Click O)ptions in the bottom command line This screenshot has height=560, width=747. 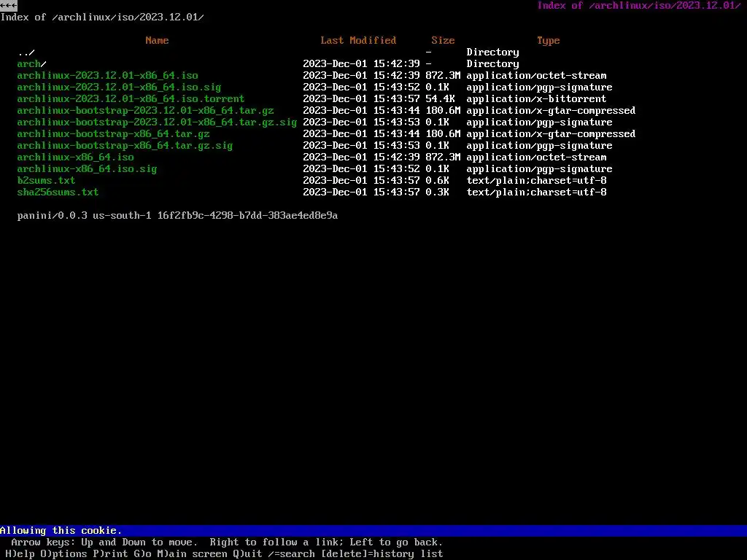(64, 554)
